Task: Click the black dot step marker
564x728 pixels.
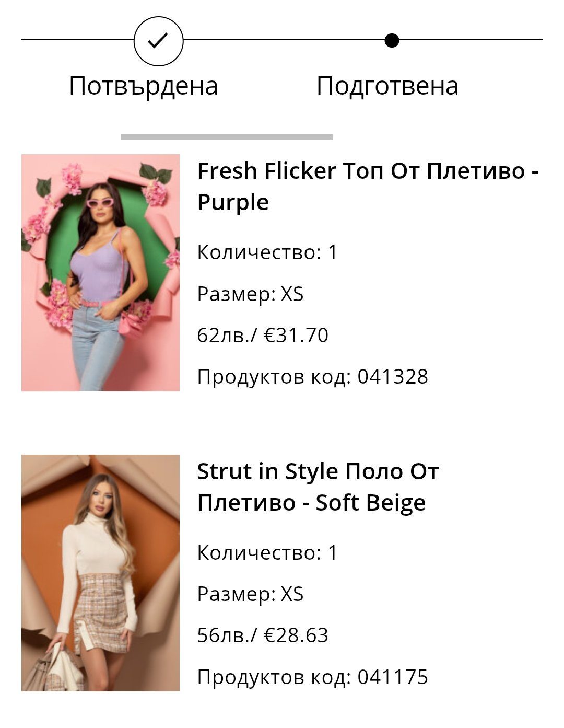Action: click(x=392, y=40)
